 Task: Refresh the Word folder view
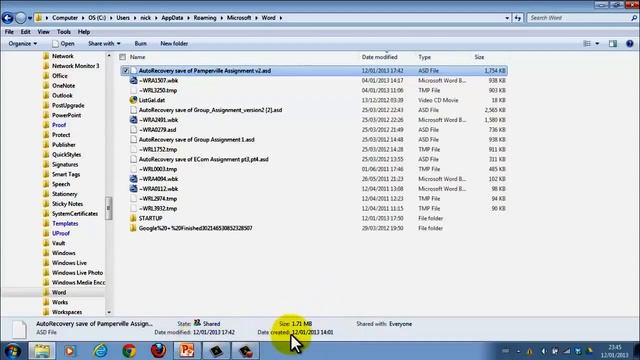[518, 18]
